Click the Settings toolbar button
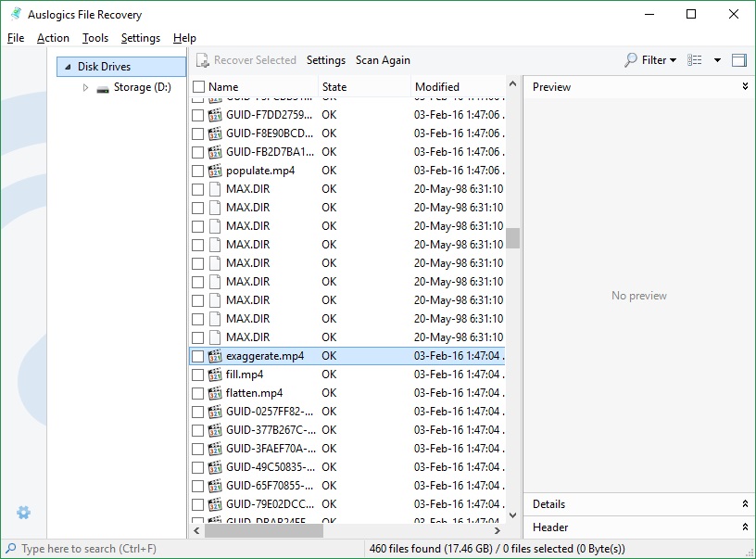756x559 pixels. (326, 59)
